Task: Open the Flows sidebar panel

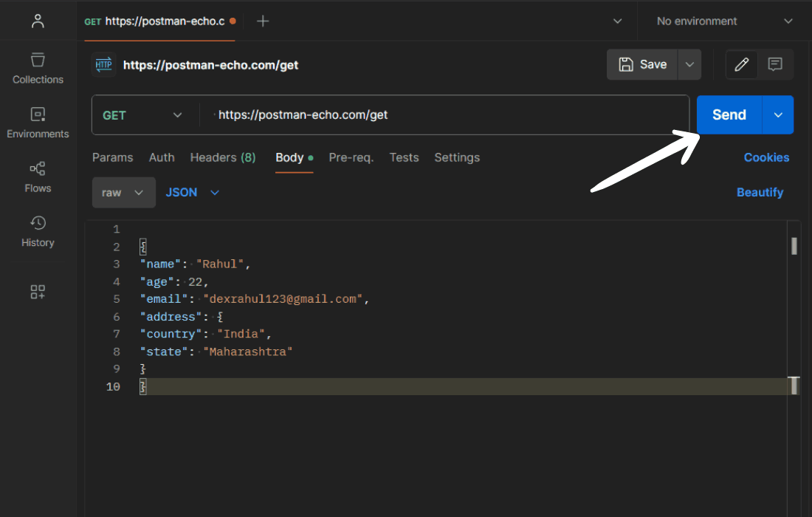Action: [38, 177]
